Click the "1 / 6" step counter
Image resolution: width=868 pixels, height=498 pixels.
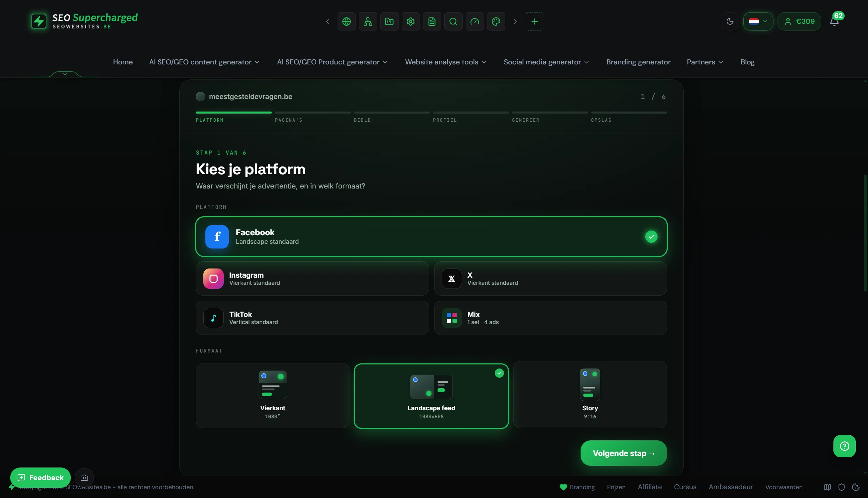[x=653, y=97]
